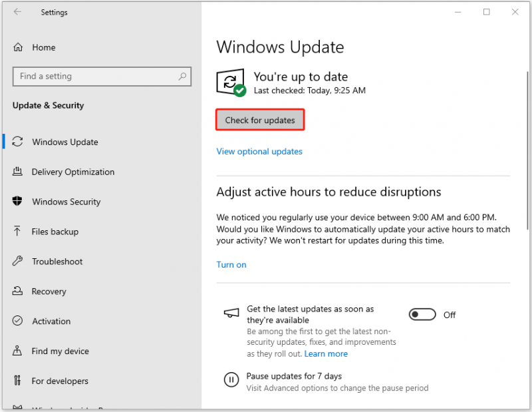Click the 'Off' label beside the toggle
The height and width of the screenshot is (412, 532).
[450, 315]
